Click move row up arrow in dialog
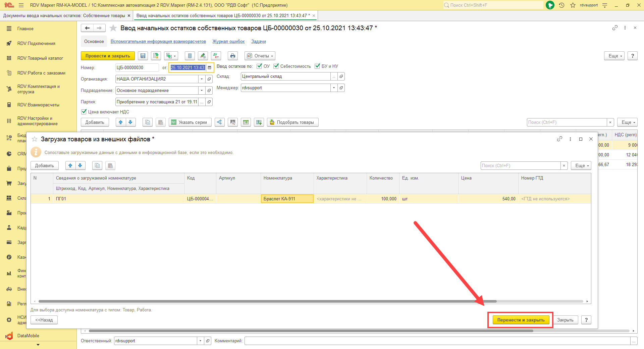 click(70, 165)
